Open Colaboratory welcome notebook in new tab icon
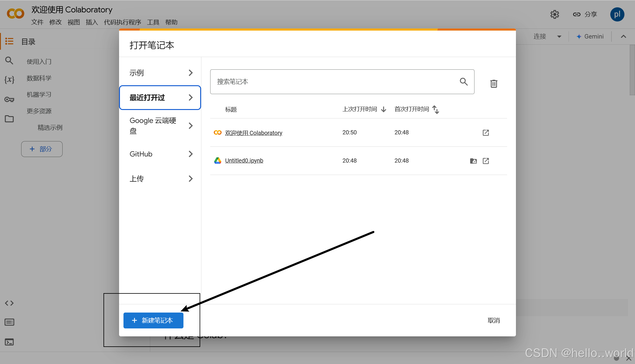Screen dimensions: 635x364 (486, 133)
